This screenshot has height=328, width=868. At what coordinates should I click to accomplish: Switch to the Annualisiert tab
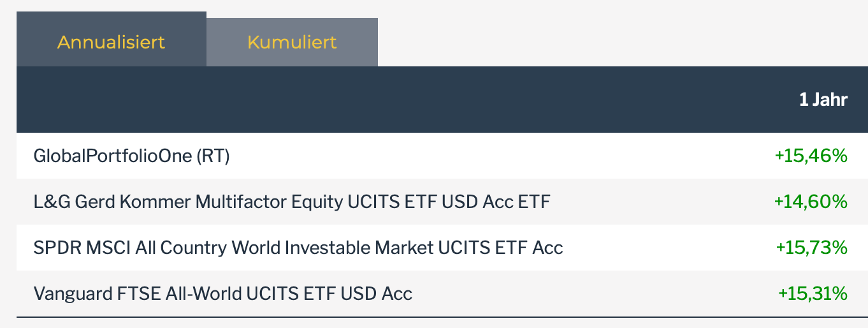111,42
